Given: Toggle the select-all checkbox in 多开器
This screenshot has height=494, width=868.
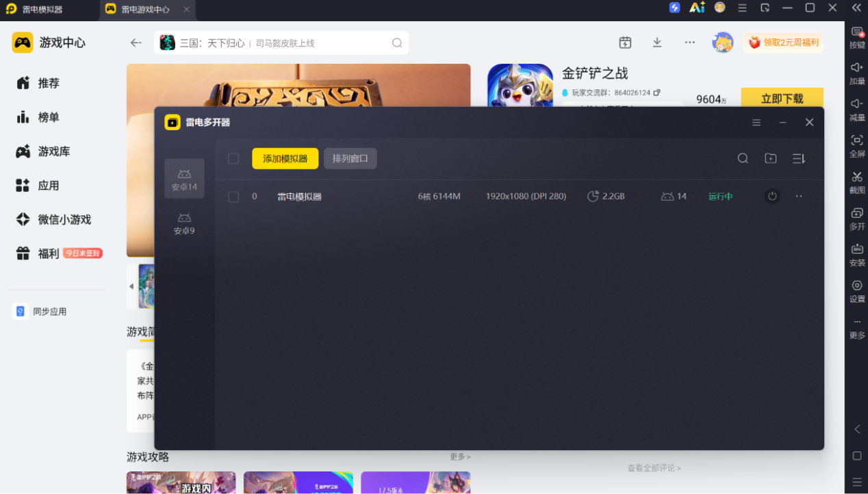Looking at the screenshot, I should pos(233,158).
